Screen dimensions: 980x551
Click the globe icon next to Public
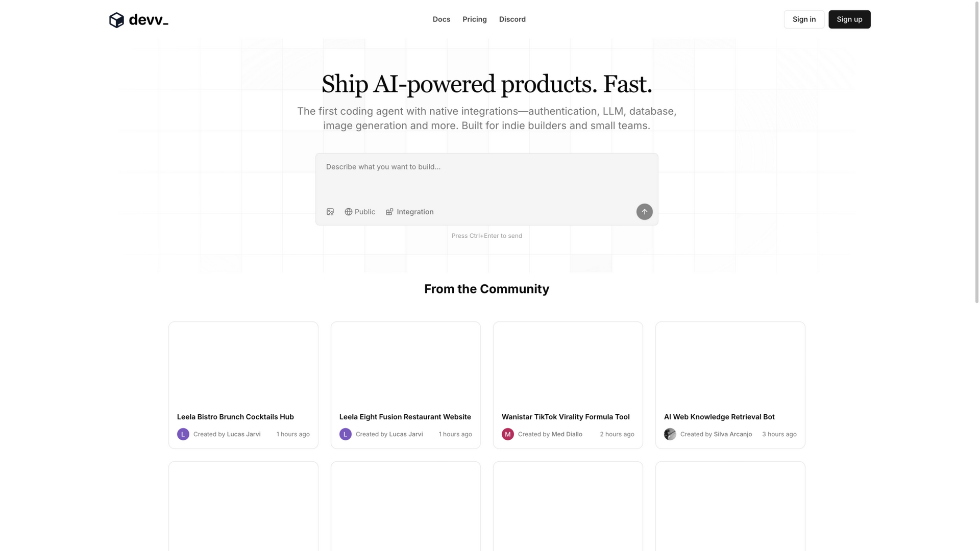[x=348, y=212]
